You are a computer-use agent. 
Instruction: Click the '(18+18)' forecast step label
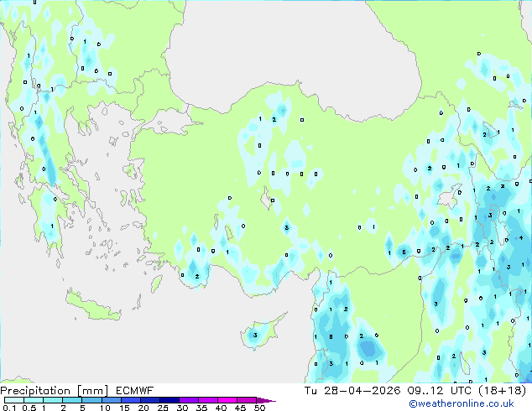(x=502, y=391)
